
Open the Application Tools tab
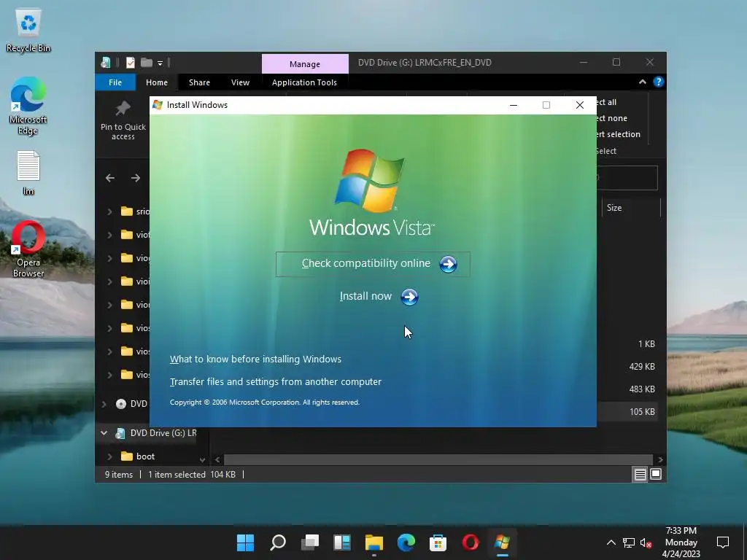[x=304, y=82]
